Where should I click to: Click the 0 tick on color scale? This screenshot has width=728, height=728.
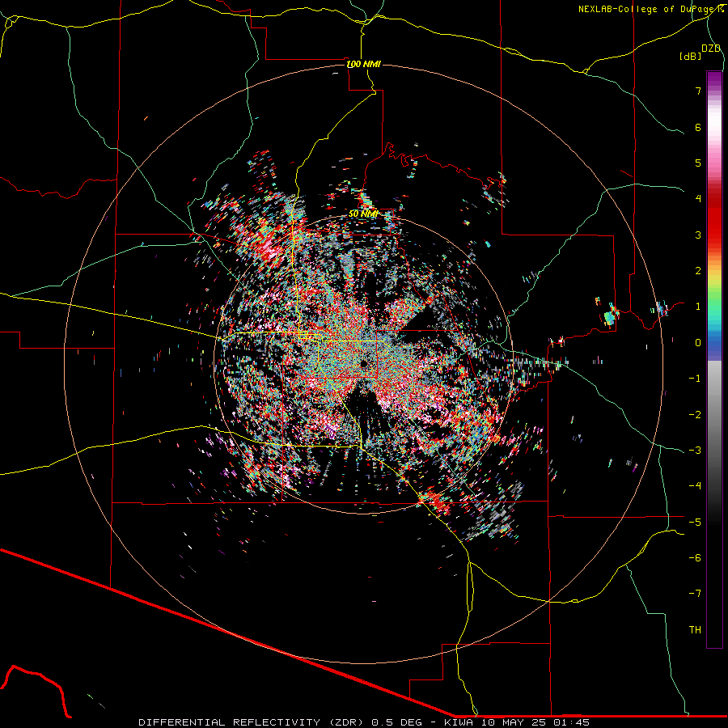698,343
